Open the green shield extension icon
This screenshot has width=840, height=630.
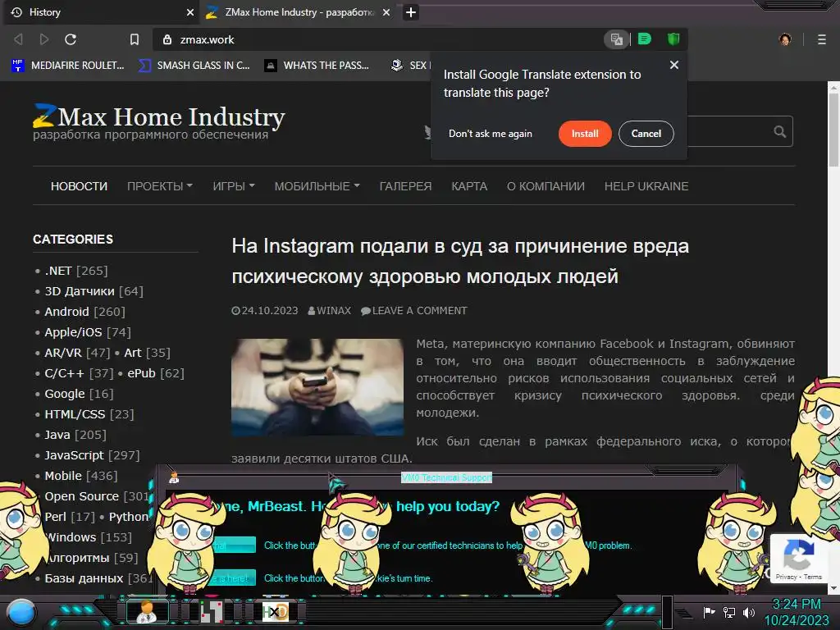click(x=673, y=39)
